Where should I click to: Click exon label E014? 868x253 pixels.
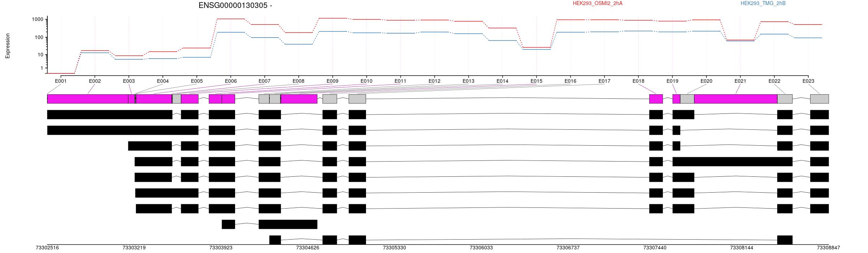pos(502,81)
